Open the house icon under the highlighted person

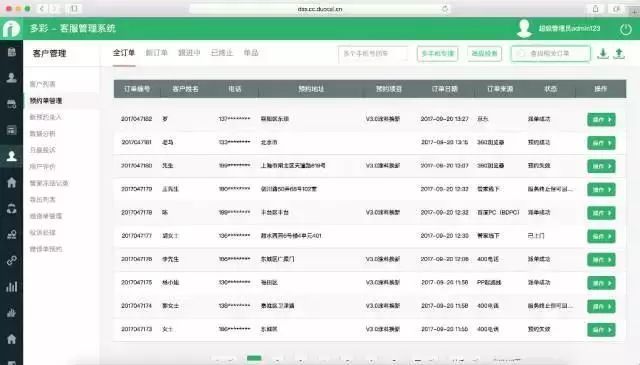11,182
